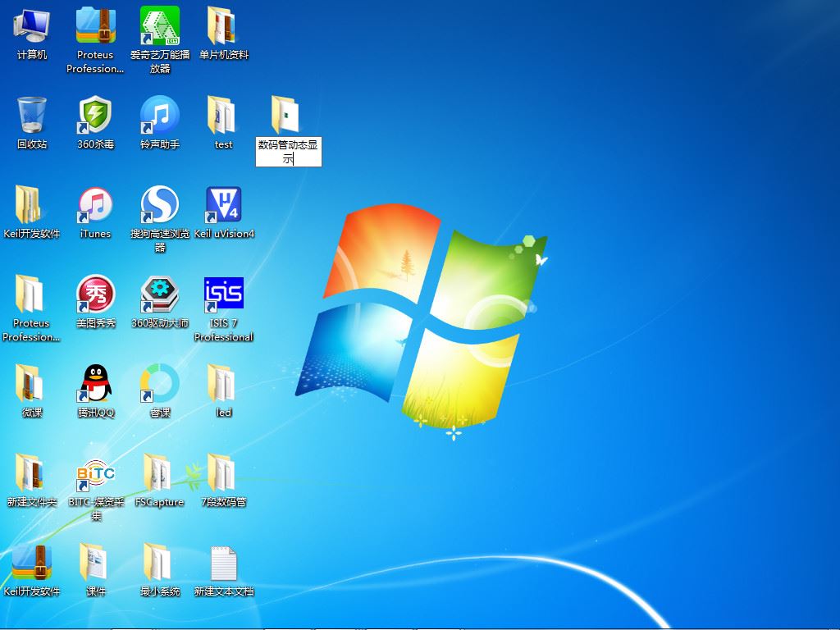Open the 回收站 (Recycle Bin)

[x=32, y=115]
